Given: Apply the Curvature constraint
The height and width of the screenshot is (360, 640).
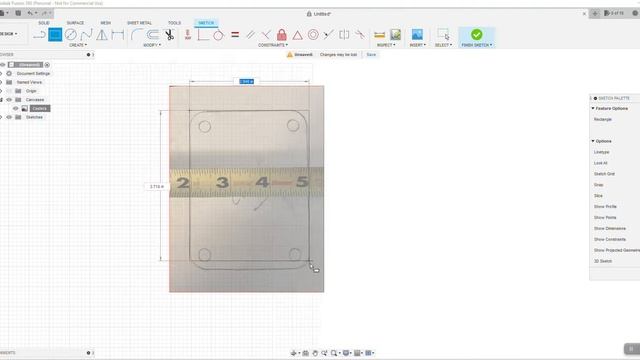Looking at the screenshot, I should click(x=360, y=35).
